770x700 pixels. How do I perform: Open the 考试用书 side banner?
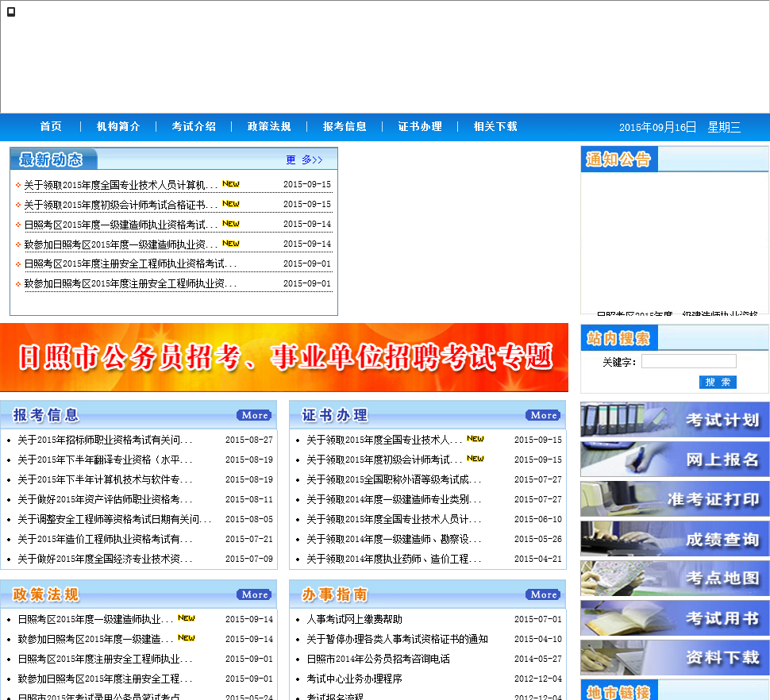tap(675, 618)
